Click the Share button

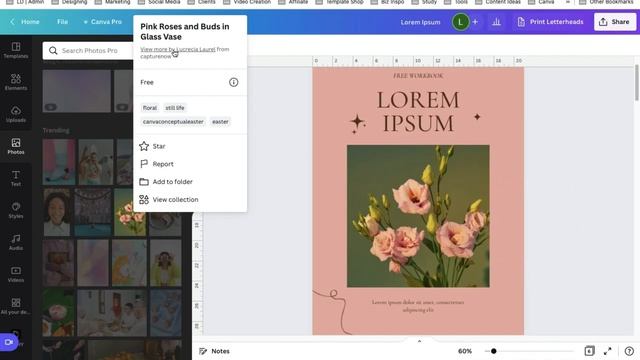coord(615,22)
